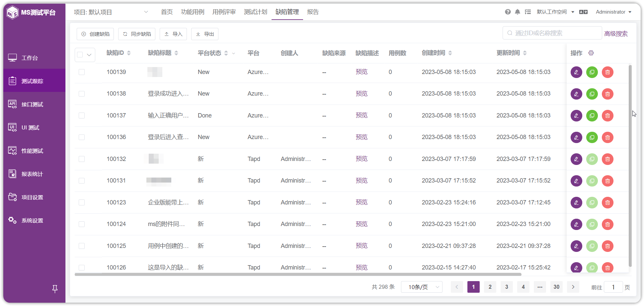Open 高级搜索 advanced search link
This screenshot has width=644, height=306.
click(616, 34)
